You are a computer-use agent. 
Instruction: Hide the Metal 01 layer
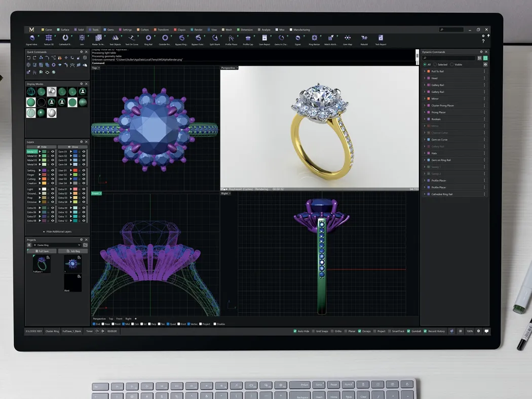52,152
